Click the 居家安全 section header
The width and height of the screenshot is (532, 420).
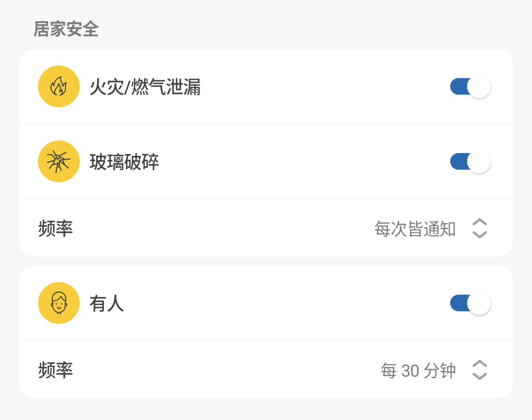[x=66, y=29]
